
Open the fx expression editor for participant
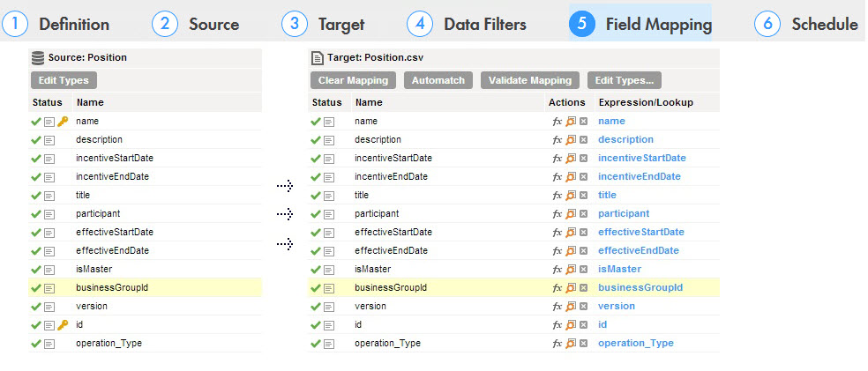tap(557, 214)
